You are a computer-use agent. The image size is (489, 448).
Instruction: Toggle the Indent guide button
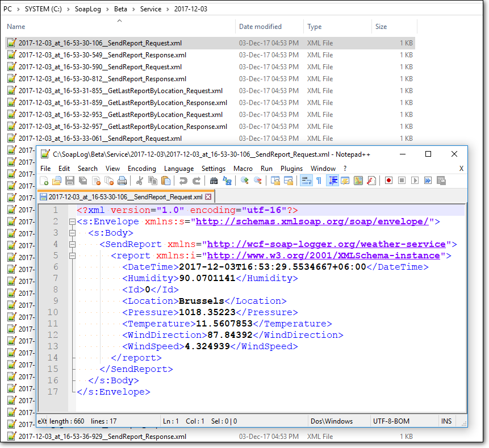point(332,181)
